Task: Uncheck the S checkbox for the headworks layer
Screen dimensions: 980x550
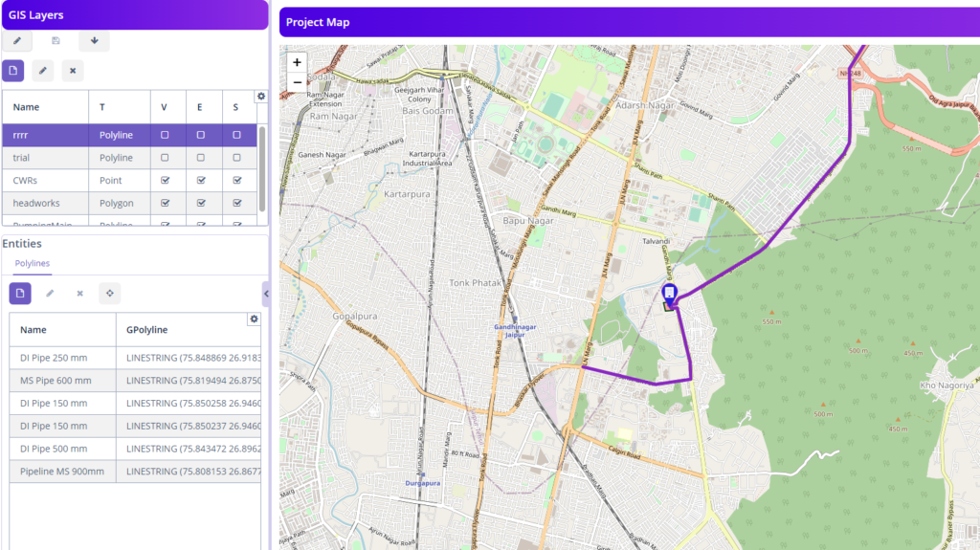Action: [x=236, y=203]
